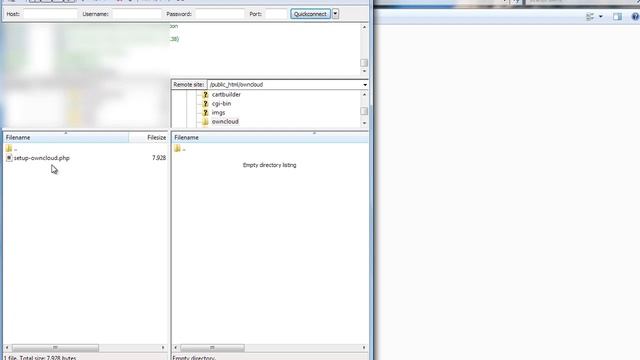The width and height of the screenshot is (640, 360).
Task: Click into the Password field
Action: tap(220, 14)
